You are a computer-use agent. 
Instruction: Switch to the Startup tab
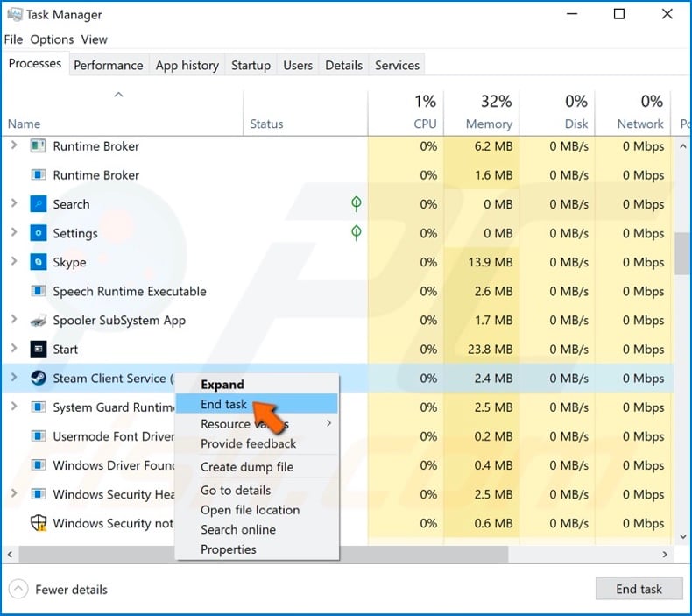click(x=251, y=66)
